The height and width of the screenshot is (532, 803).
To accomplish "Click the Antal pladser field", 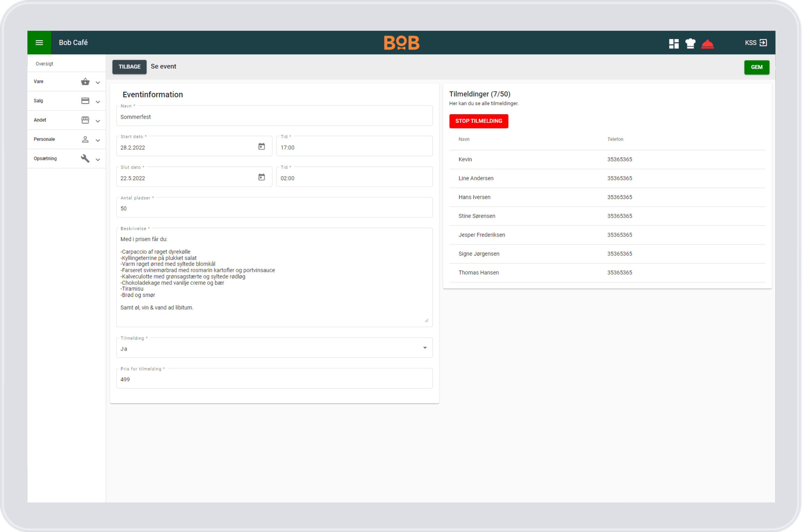I will 274,208.
